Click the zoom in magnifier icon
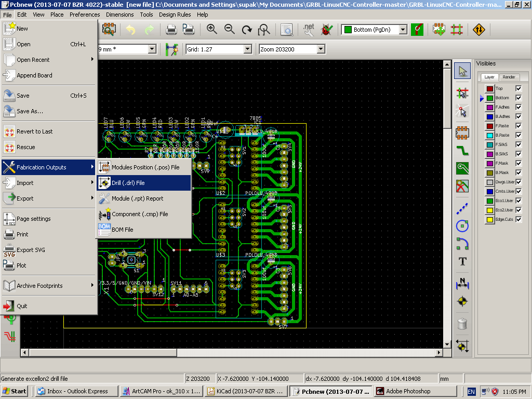The image size is (532, 399). pyautogui.click(x=212, y=30)
